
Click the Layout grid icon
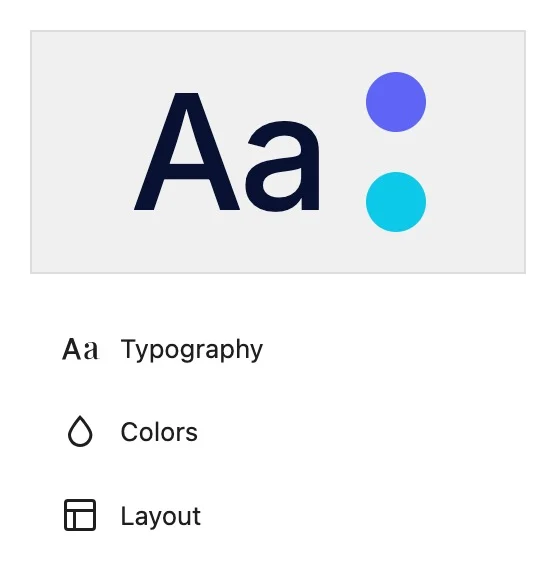(80, 515)
